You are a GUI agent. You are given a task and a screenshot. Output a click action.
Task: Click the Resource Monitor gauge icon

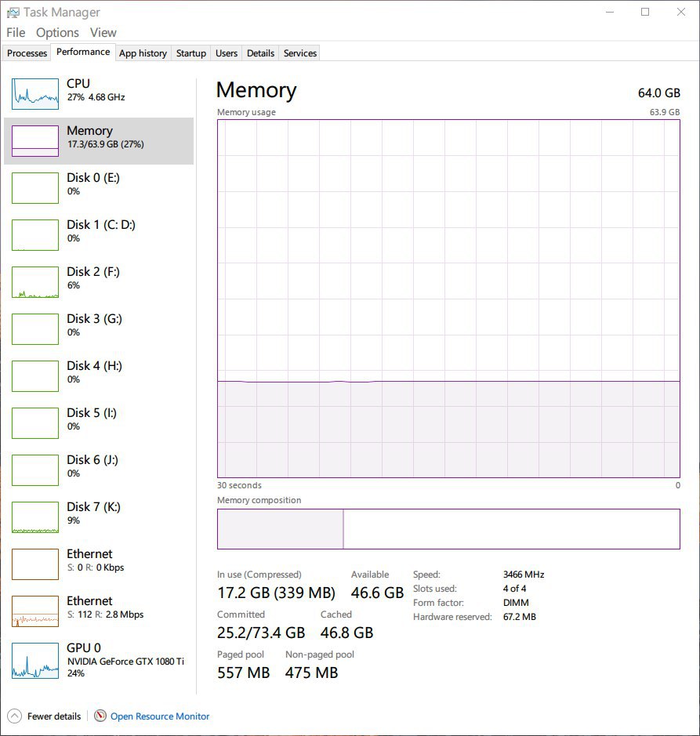point(100,716)
